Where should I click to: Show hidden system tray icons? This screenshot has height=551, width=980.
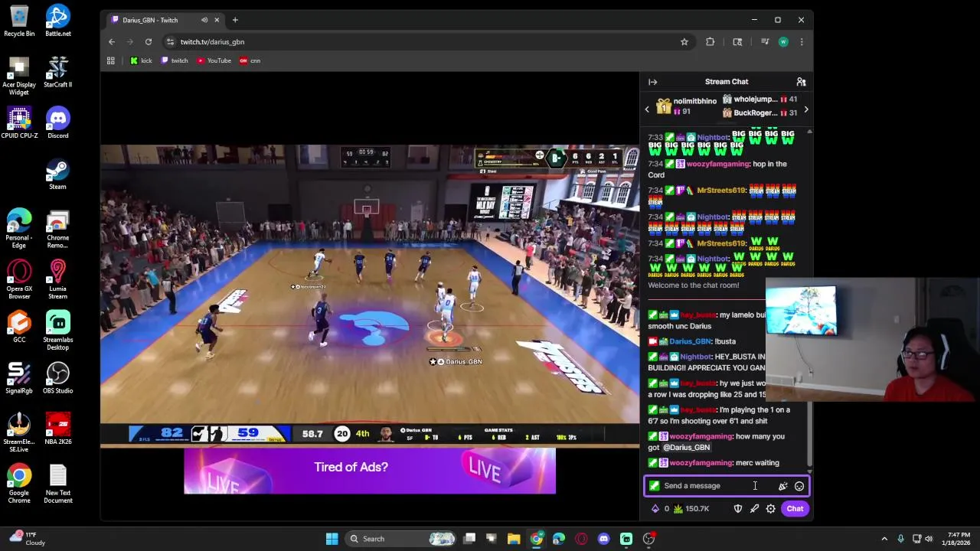click(884, 539)
